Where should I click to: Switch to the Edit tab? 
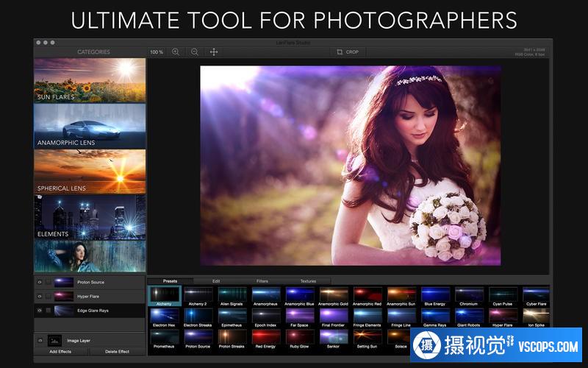216,281
